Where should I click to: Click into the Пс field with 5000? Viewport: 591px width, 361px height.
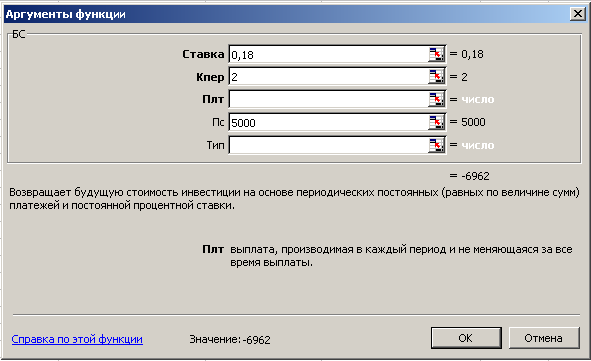coord(328,122)
